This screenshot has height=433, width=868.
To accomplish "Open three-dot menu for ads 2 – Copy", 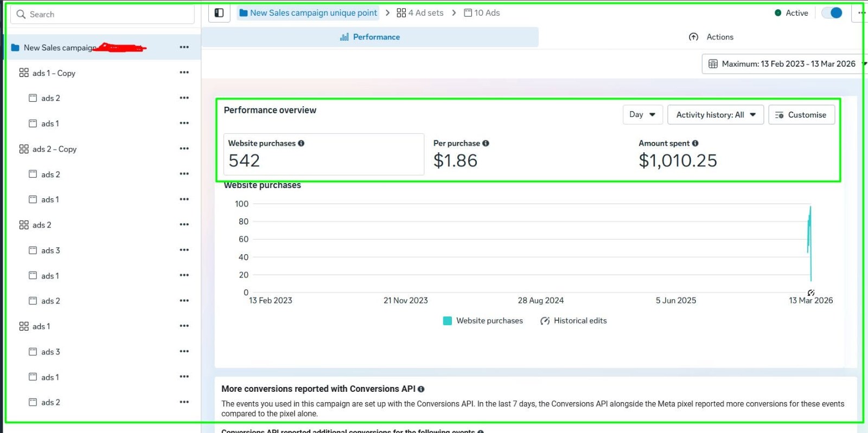I will click(184, 148).
